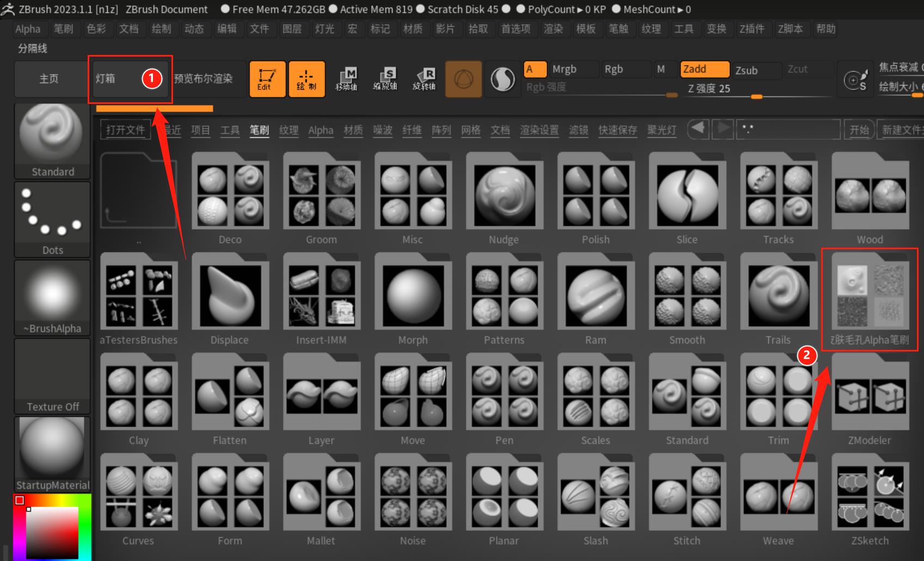Open the 渲染 menu
The width and height of the screenshot is (924, 561).
click(553, 29)
